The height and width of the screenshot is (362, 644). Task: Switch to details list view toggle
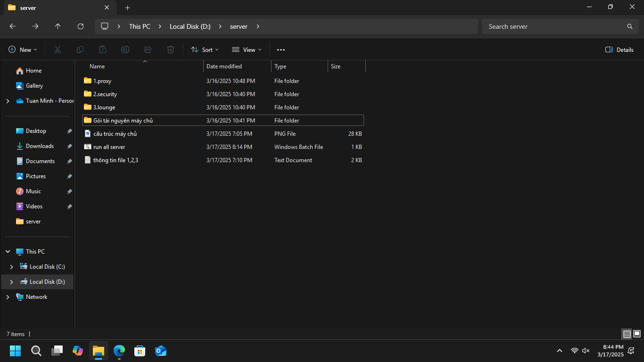627,334
